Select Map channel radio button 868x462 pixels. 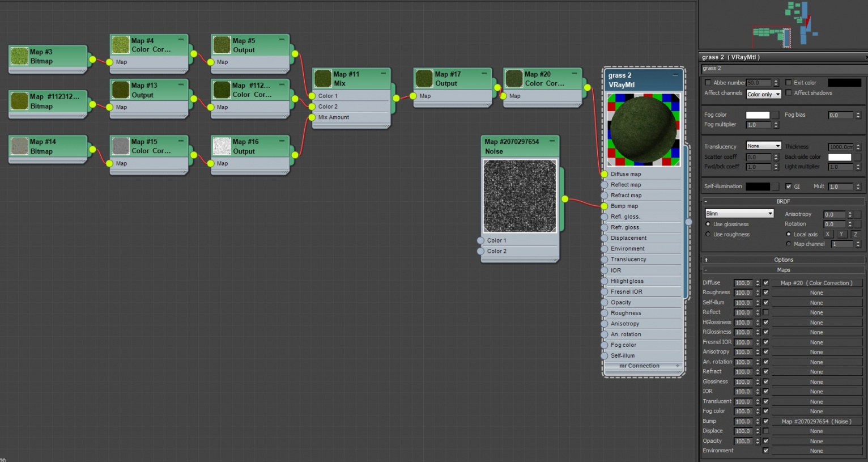click(x=788, y=244)
